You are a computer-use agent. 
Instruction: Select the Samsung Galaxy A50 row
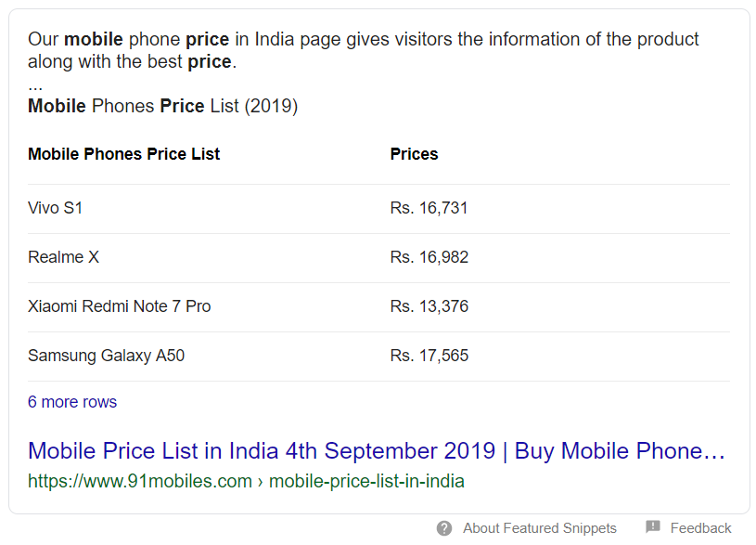(379, 357)
